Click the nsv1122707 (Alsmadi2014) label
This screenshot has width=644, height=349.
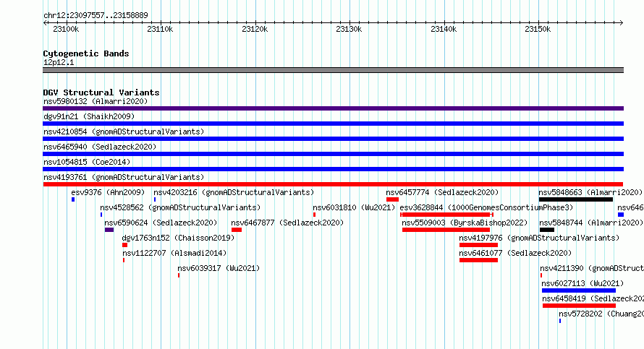[174, 253]
